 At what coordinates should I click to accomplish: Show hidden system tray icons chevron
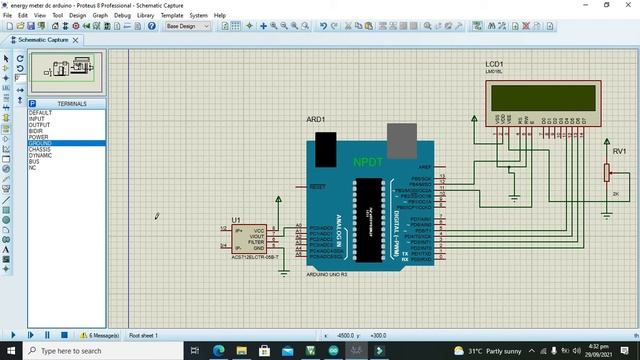[x=531, y=351]
